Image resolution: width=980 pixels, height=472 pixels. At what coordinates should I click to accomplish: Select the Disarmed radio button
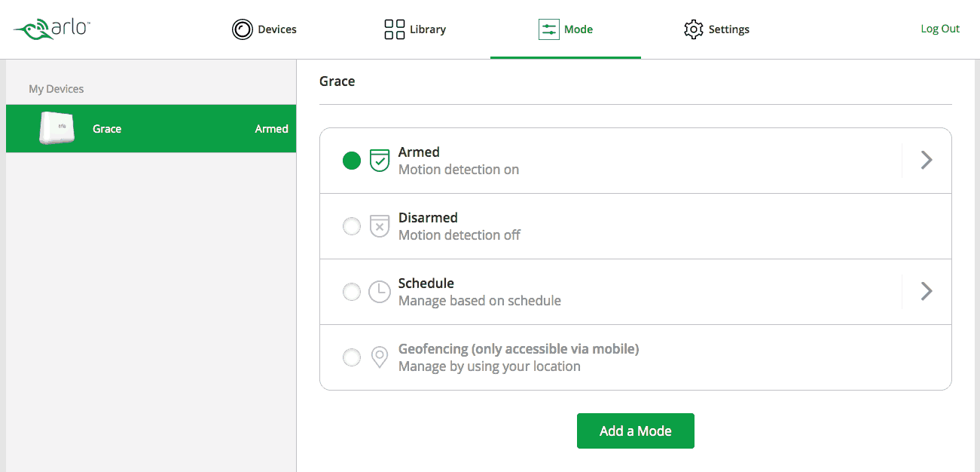tap(352, 225)
